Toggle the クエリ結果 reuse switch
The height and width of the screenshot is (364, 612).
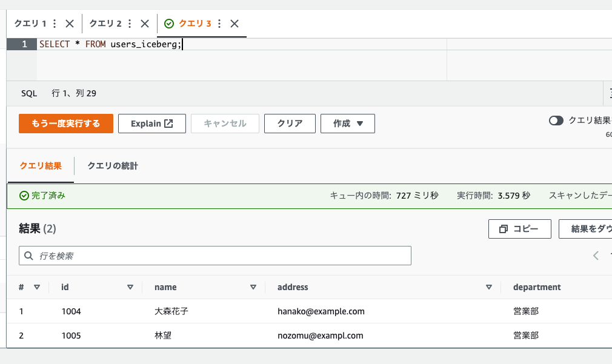[556, 121]
